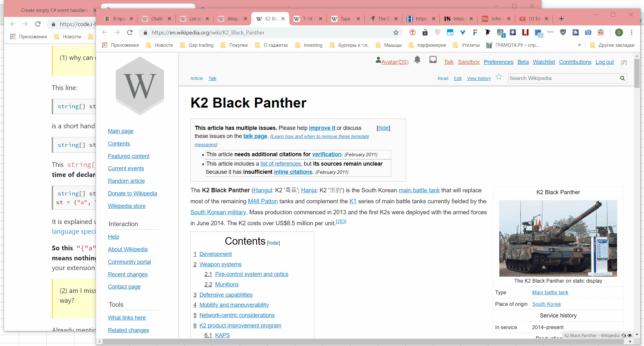The height and width of the screenshot is (346, 644).
Task: Click the Log out link
Action: point(604,62)
